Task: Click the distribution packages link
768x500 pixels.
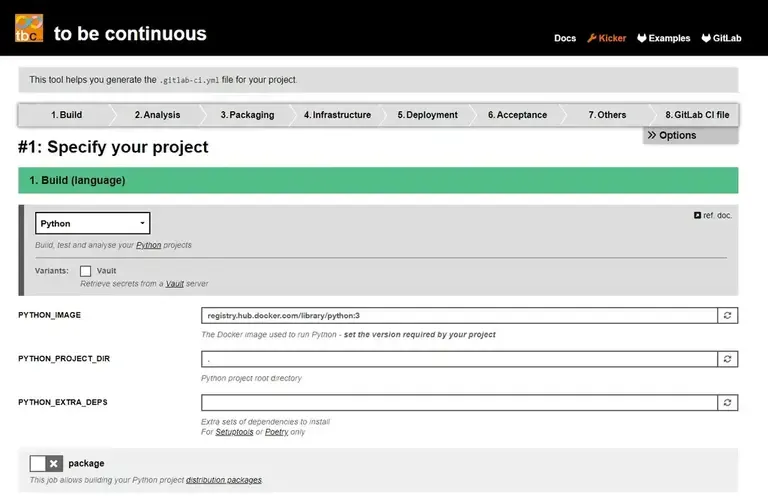Action: (x=223, y=480)
